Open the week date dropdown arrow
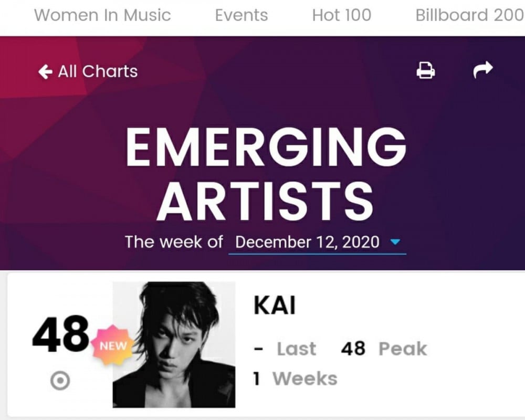 tap(395, 241)
